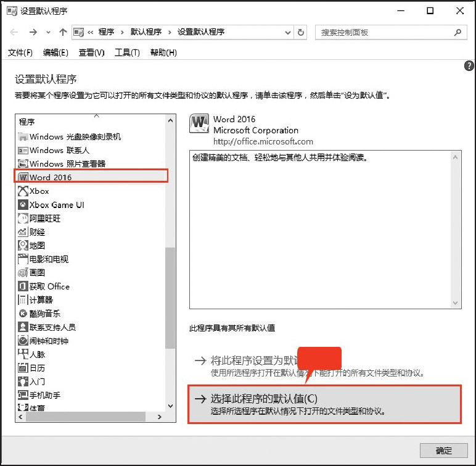Click the 人脉 icon
The image size is (476, 466).
(23, 354)
